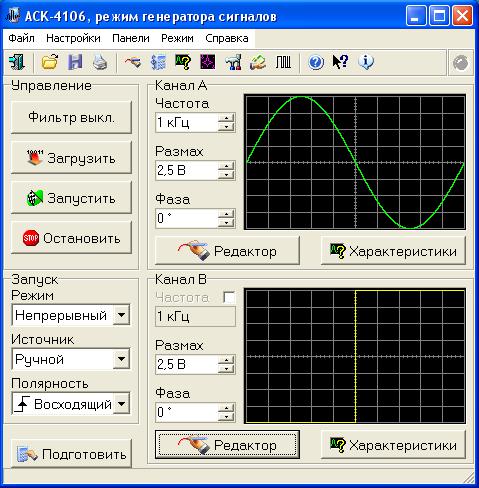
Task: Click the Канал A Частота field 1 кГц
Action: [187, 122]
